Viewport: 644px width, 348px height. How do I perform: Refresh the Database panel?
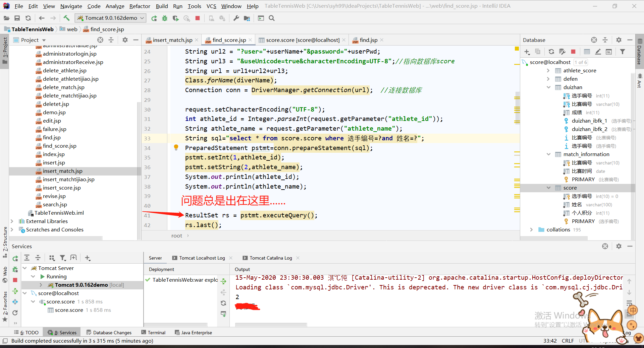pos(551,52)
